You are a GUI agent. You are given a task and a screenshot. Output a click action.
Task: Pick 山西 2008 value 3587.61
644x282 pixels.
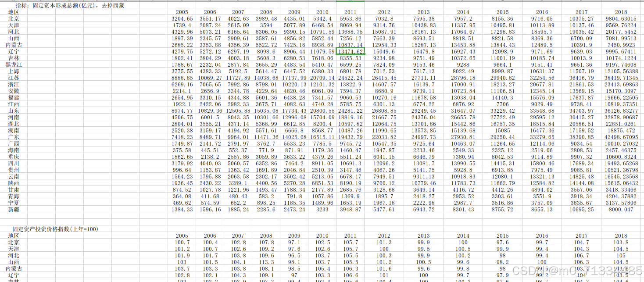click(x=266, y=38)
